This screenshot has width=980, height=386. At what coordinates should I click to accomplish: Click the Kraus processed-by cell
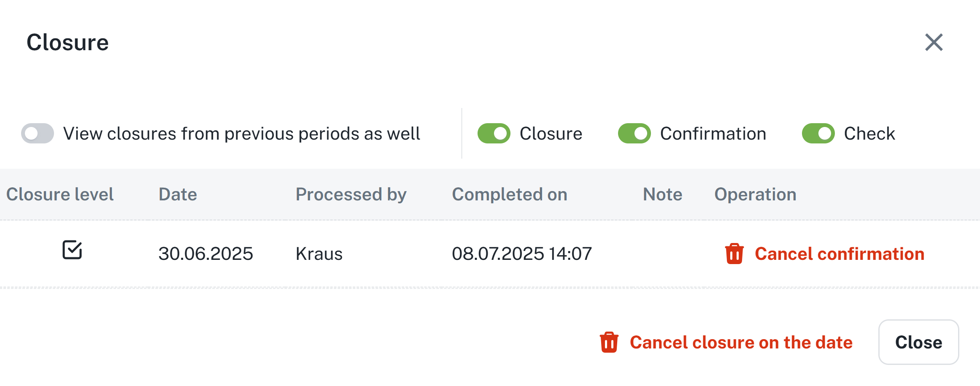point(319,254)
